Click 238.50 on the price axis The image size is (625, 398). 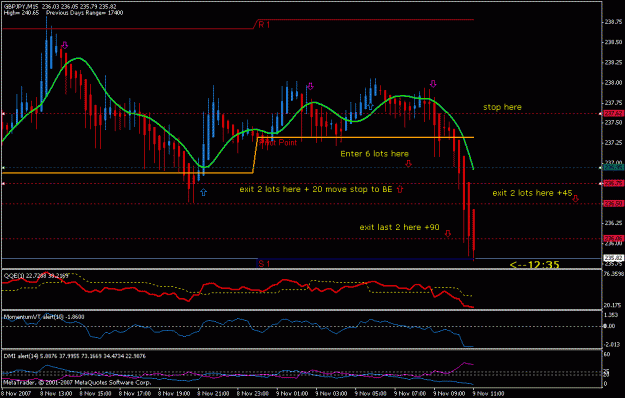(613, 42)
